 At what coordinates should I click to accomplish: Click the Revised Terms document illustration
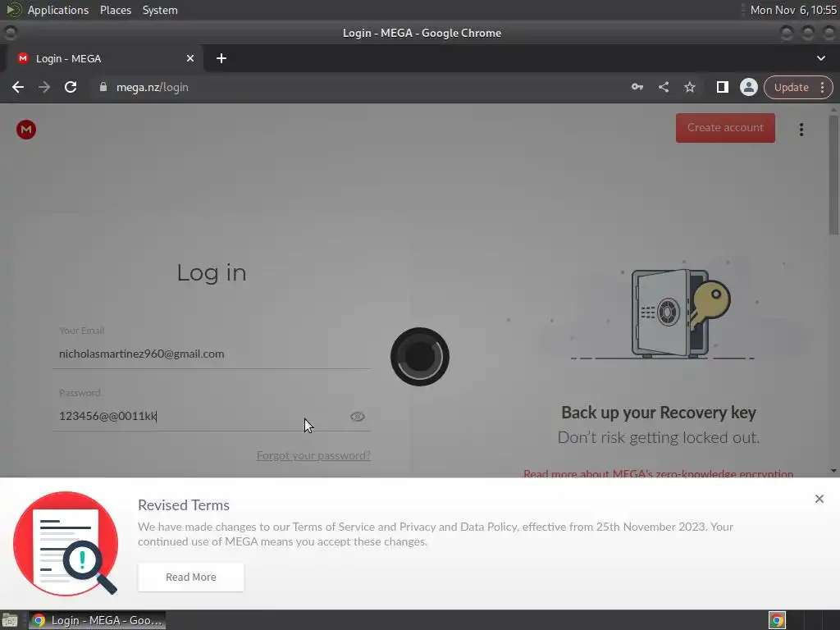click(x=66, y=543)
